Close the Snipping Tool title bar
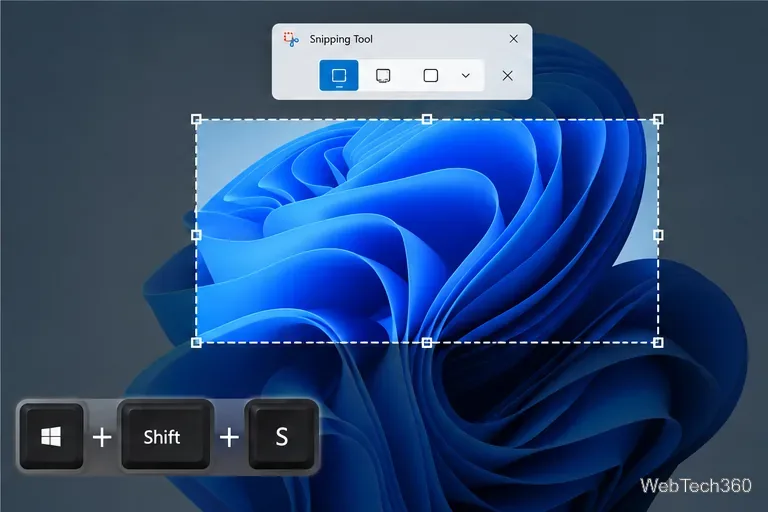This screenshot has height=512, width=768. 513,39
